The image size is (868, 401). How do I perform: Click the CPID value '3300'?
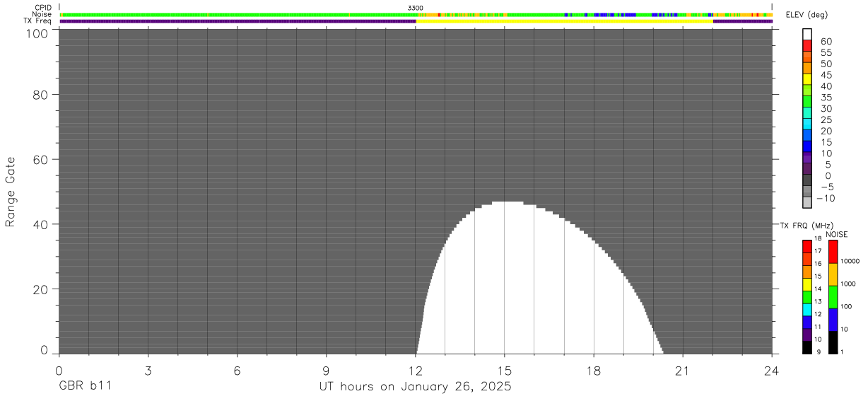pos(416,8)
